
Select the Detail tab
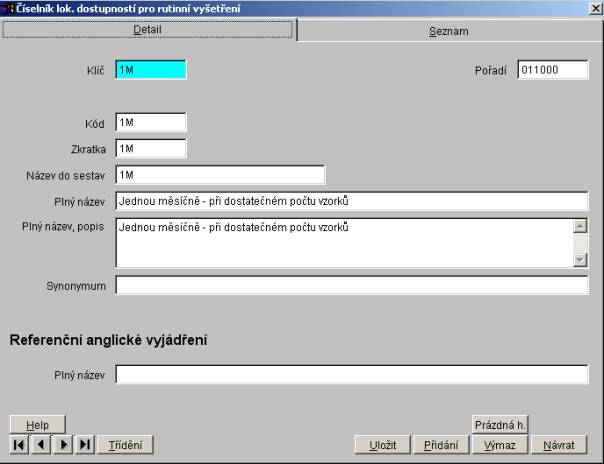(x=148, y=30)
